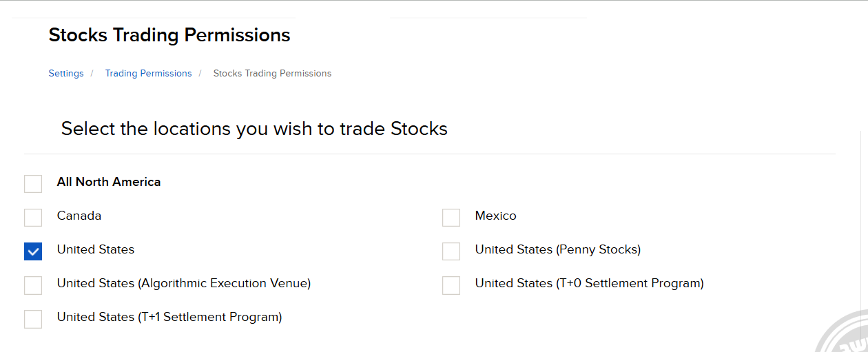The image size is (868, 352).
Task: Click the United States (Penny Stocks) label
Action: click(x=557, y=249)
